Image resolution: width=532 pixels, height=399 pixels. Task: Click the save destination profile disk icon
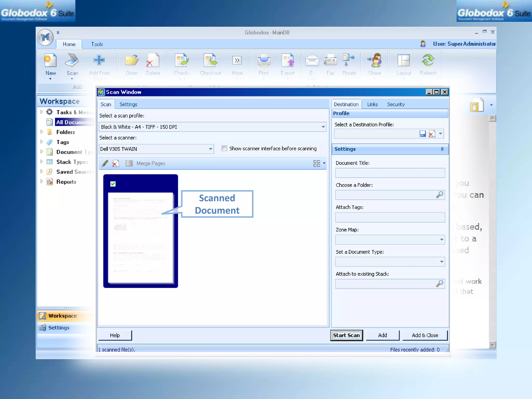423,134
